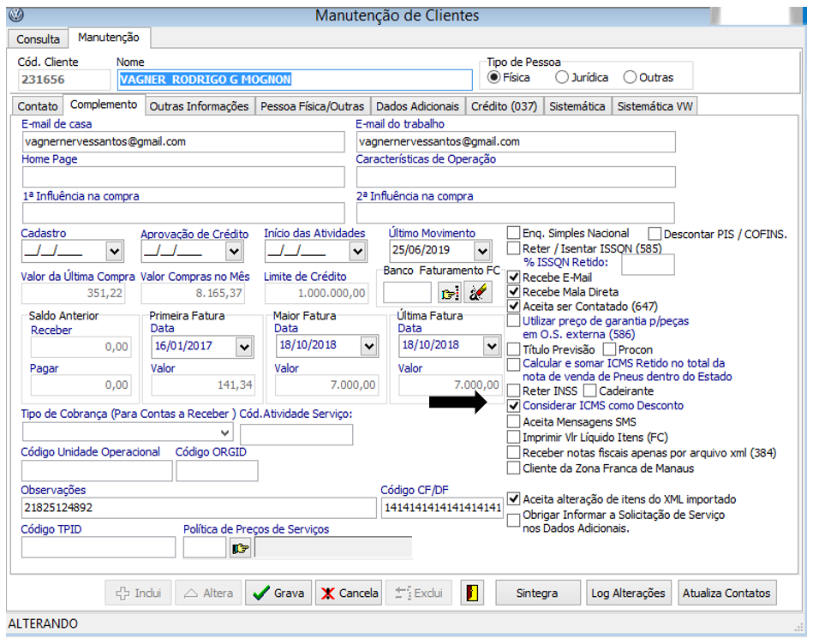Click the Sintegra button
This screenshot has height=644, width=813.
(x=537, y=593)
